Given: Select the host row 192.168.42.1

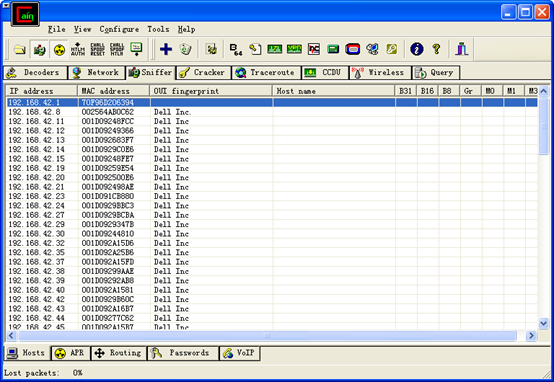Looking at the screenshot, I should coord(272,102).
